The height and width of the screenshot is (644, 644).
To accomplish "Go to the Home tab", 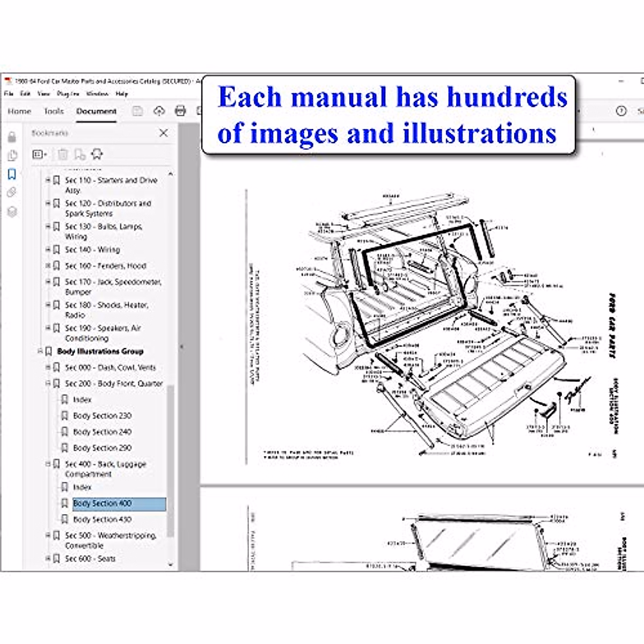I will click(19, 111).
